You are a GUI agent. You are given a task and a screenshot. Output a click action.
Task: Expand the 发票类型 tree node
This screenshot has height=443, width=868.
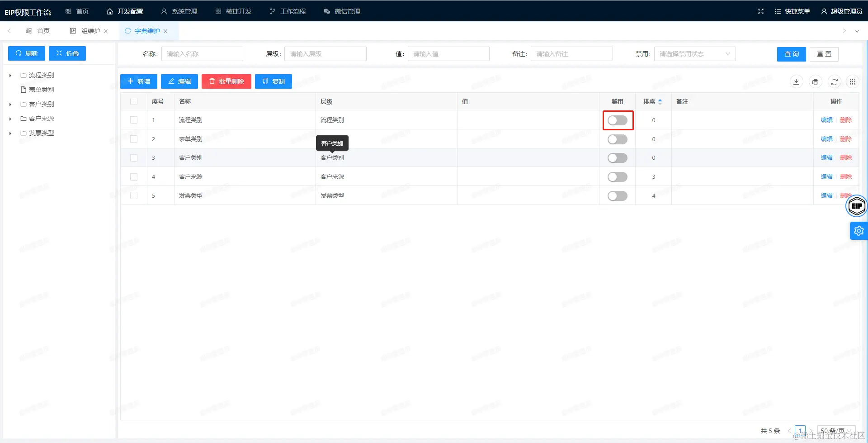10,133
